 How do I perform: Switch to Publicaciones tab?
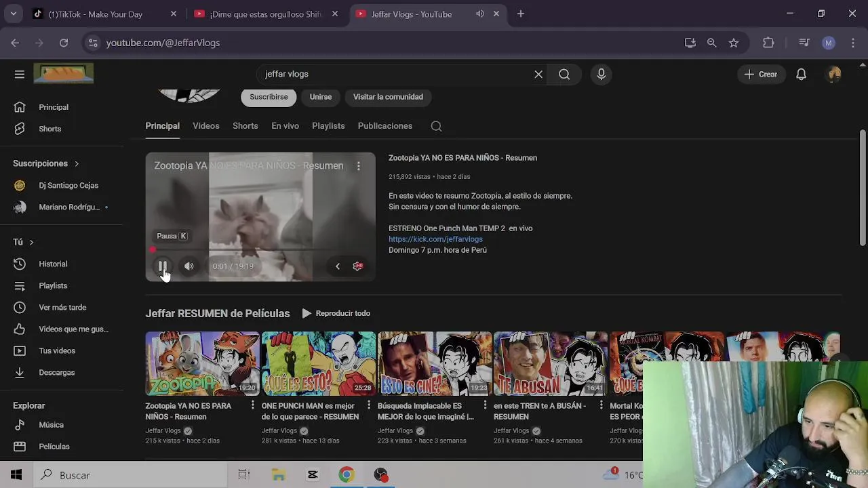385,126
